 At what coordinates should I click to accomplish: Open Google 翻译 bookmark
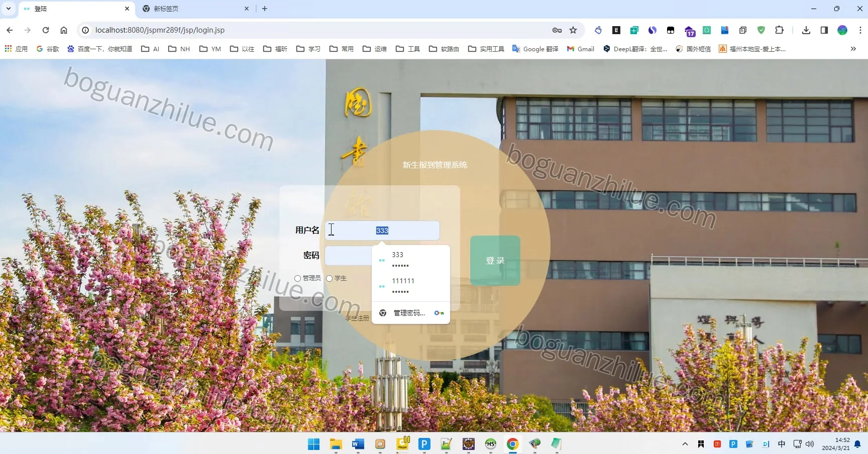pyautogui.click(x=535, y=49)
